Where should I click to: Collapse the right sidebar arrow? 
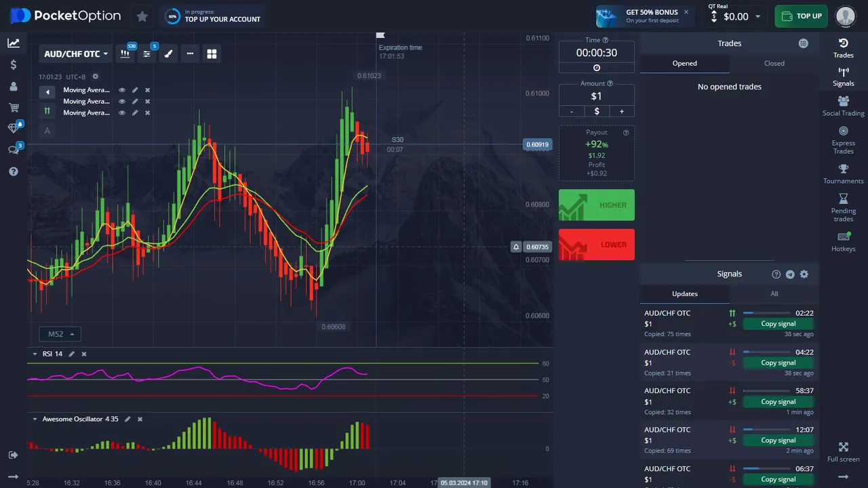coord(844,476)
